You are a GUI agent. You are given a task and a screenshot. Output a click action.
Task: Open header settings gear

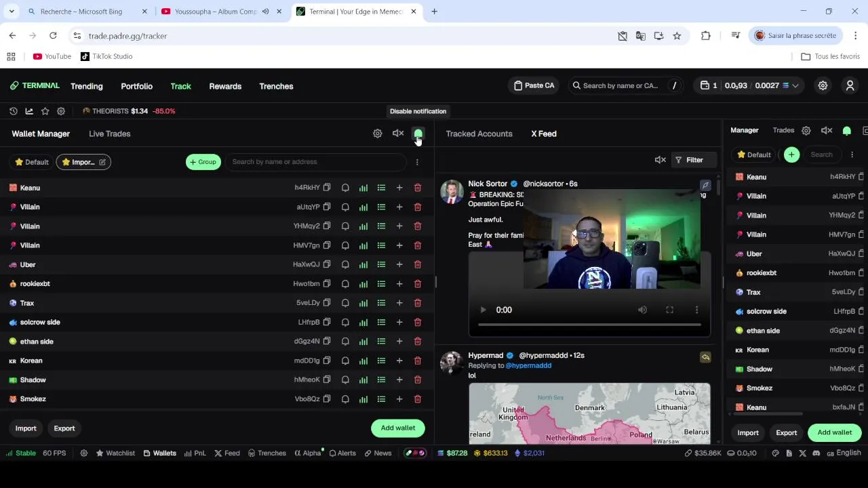[823, 85]
